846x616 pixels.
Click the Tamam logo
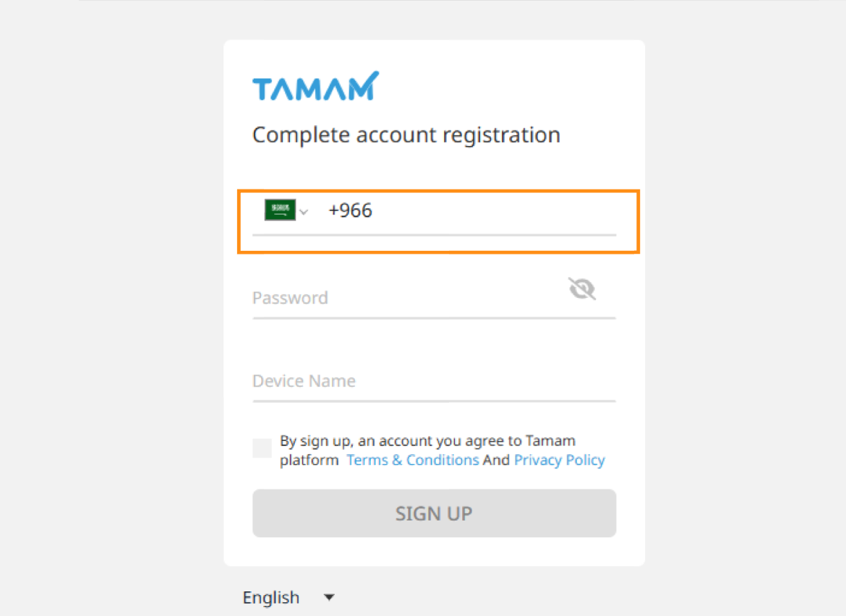coord(316,86)
